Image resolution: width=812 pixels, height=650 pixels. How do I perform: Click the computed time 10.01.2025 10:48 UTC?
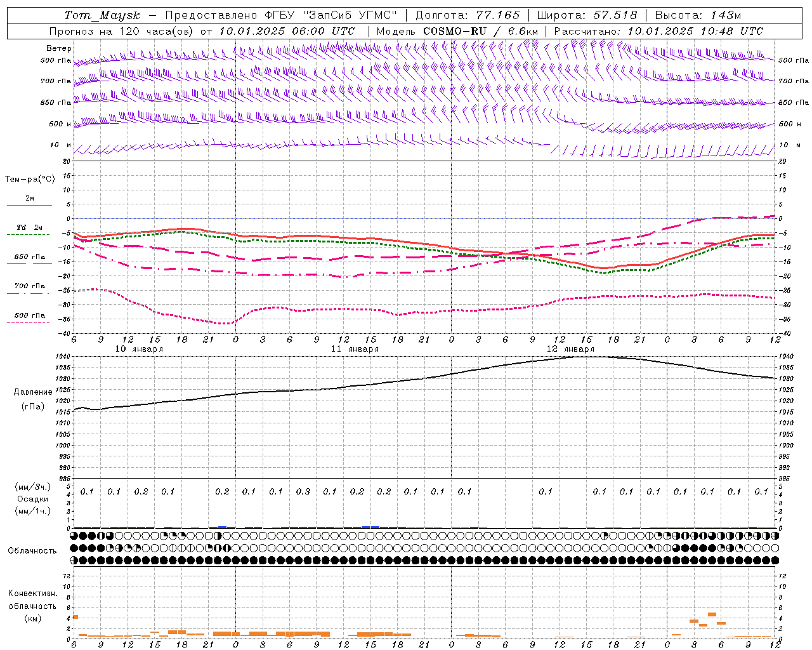click(x=695, y=31)
